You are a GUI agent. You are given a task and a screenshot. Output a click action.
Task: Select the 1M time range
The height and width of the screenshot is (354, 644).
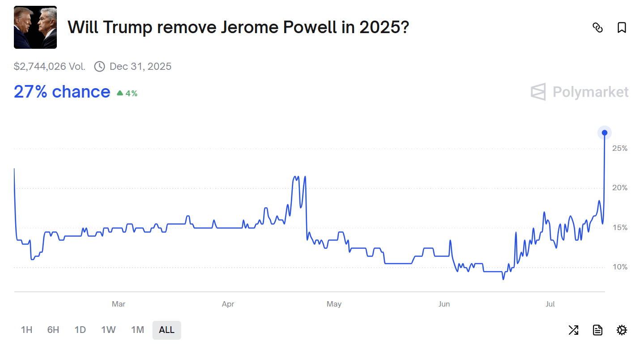(137, 330)
